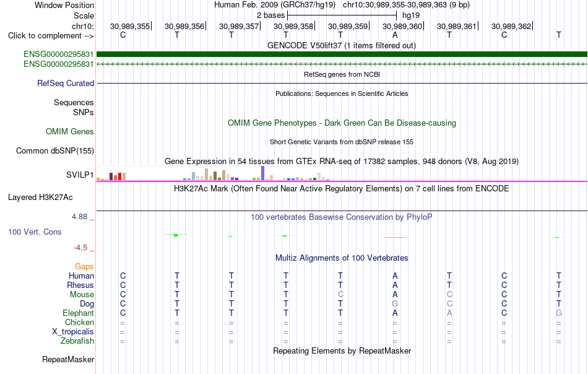Click 'Short Genetic Variants from dbSNP release 155' title
This screenshot has width=588, height=374.
click(x=341, y=142)
